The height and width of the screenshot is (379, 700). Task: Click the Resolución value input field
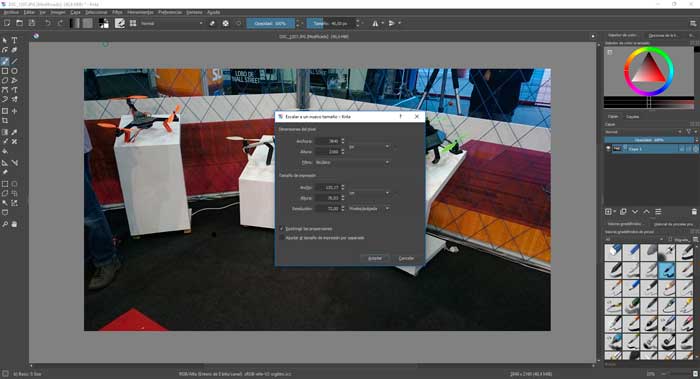(x=329, y=208)
